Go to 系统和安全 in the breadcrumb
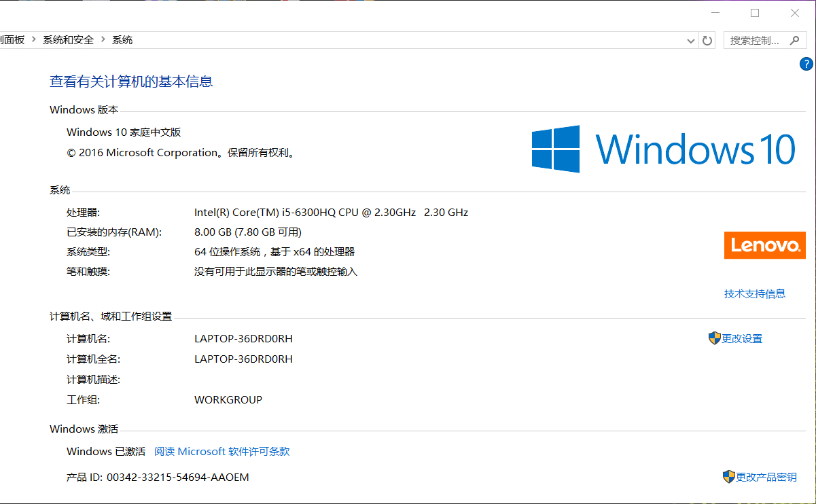 click(x=68, y=40)
